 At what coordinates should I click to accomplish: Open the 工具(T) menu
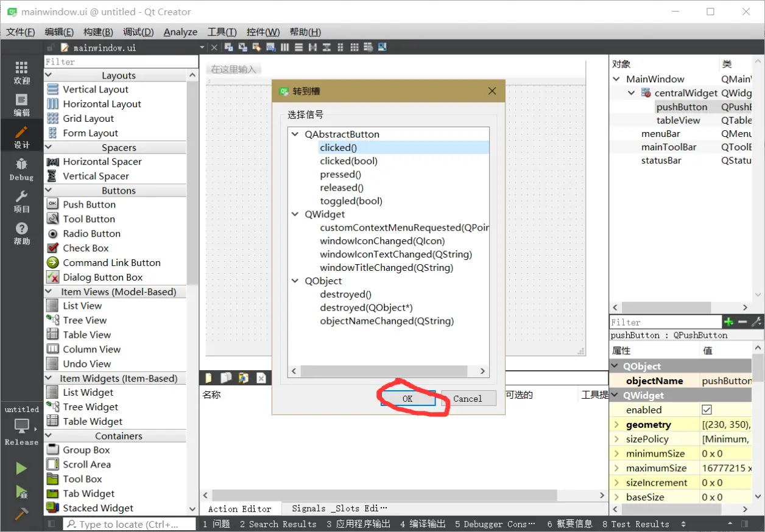coord(222,32)
